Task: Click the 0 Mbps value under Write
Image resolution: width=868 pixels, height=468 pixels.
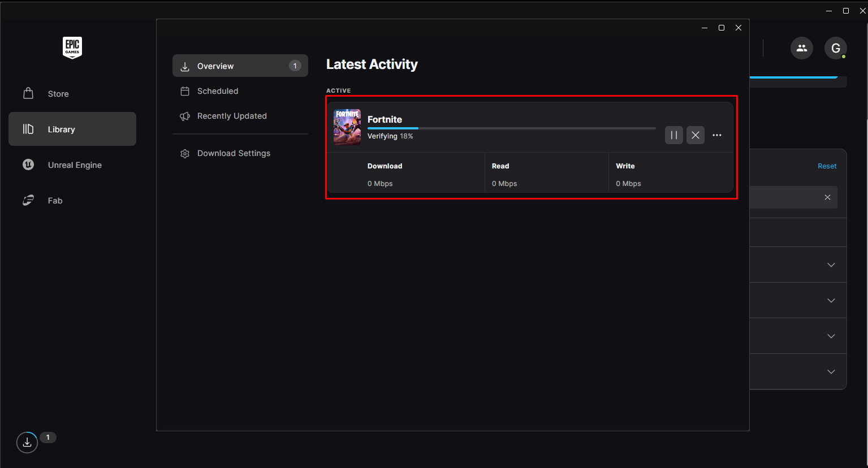Action: (628, 184)
